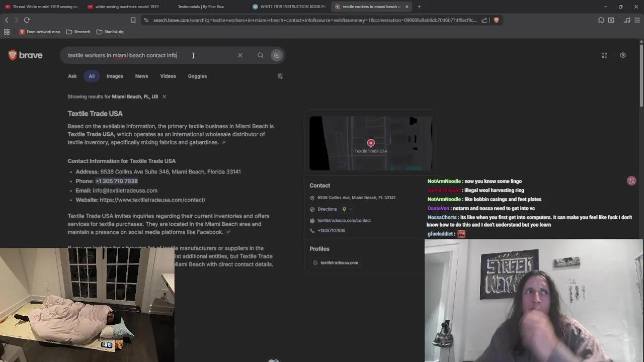Clear the search query with the X
The image size is (644, 362).
[x=240, y=55]
